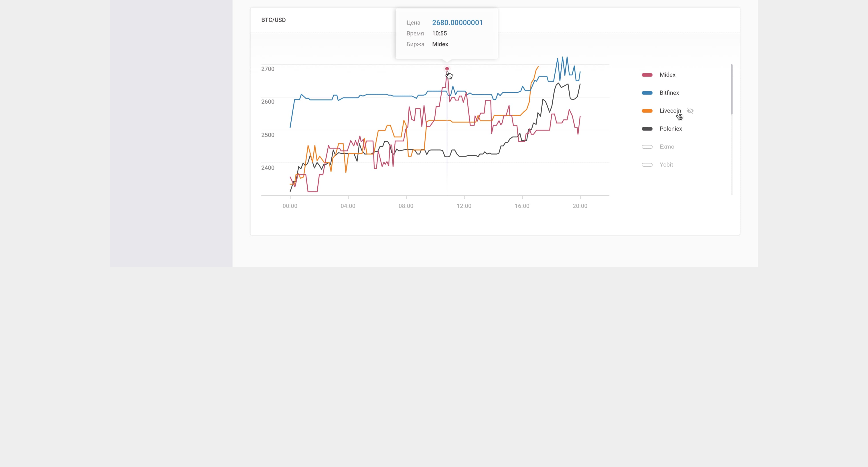This screenshot has width=868, height=467.
Task: Click the 2600 y-axis label
Action: (268, 102)
